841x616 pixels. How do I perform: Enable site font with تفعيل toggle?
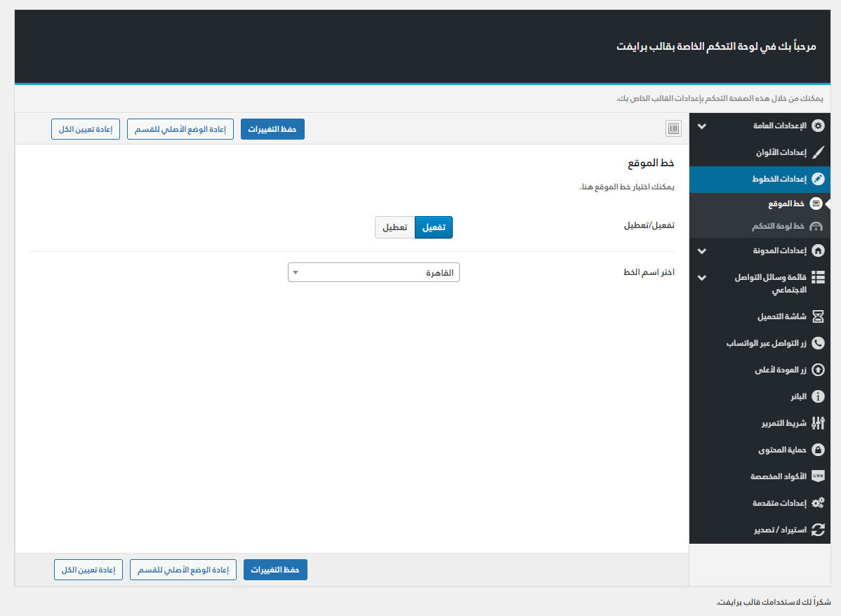434,227
